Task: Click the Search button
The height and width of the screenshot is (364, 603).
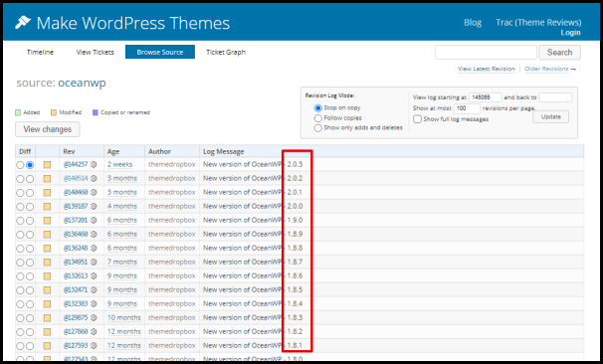Action: click(559, 53)
